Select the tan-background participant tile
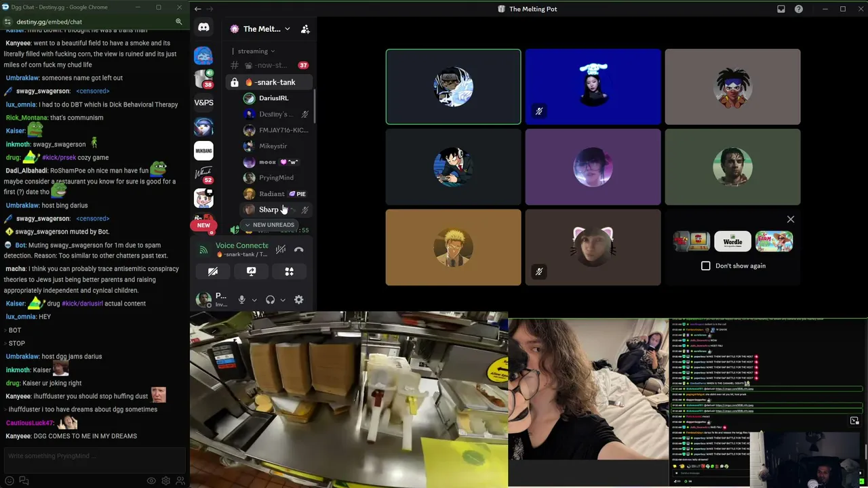868x488 pixels. (453, 247)
